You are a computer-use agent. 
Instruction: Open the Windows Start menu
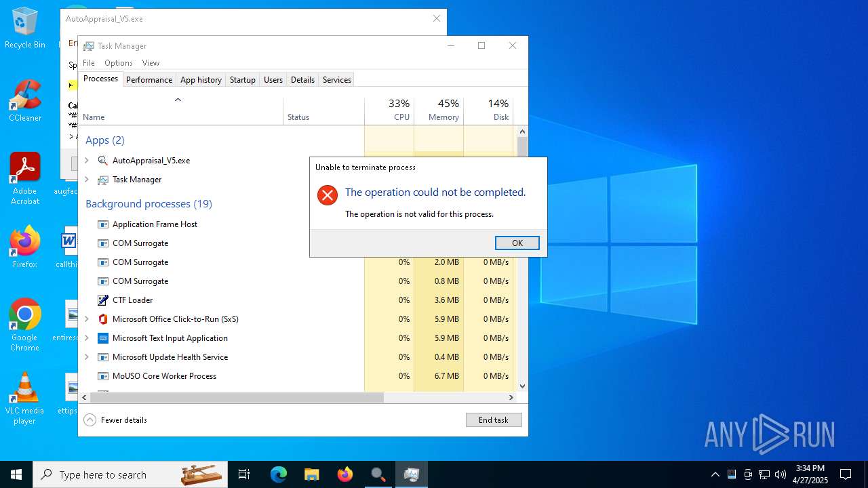16,474
